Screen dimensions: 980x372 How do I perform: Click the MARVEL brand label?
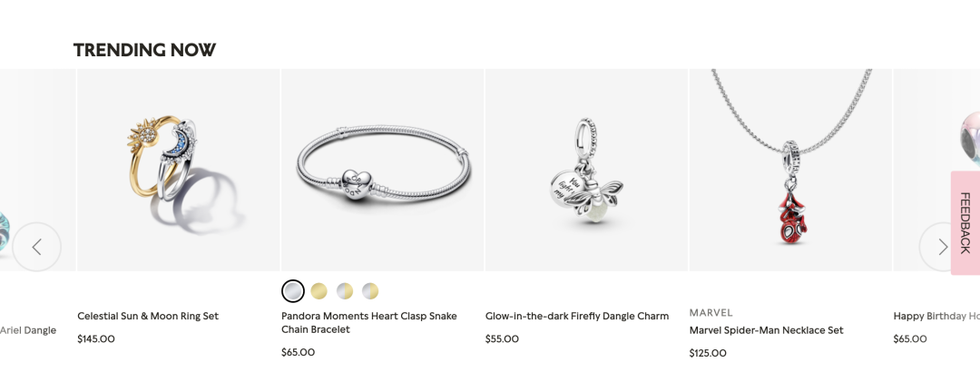click(x=711, y=313)
